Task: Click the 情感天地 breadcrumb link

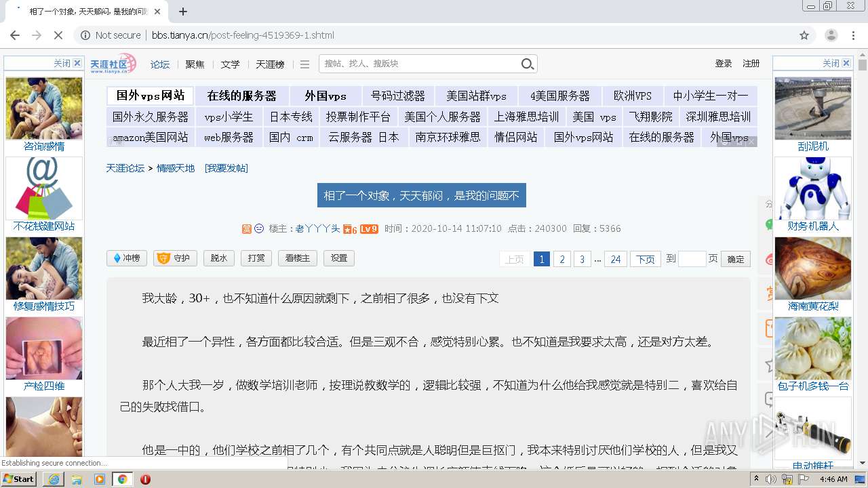Action: (x=176, y=168)
